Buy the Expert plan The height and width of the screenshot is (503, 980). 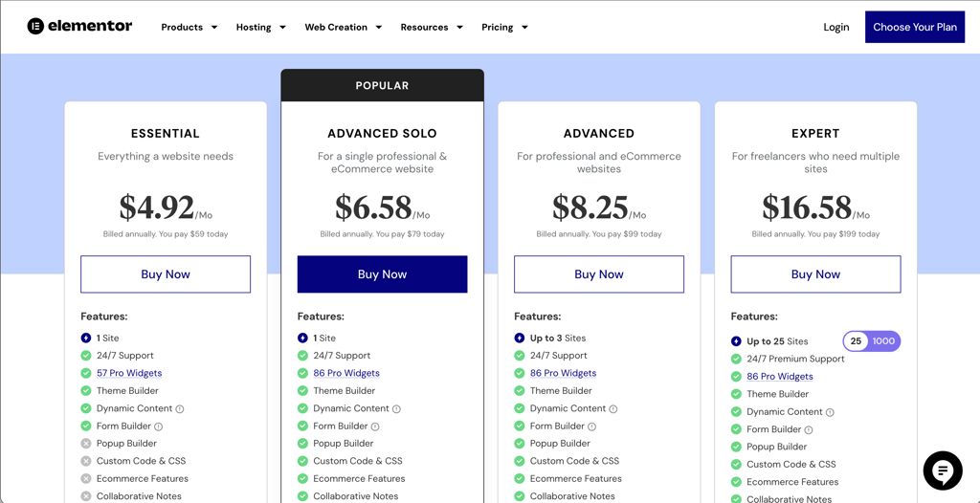pos(815,274)
